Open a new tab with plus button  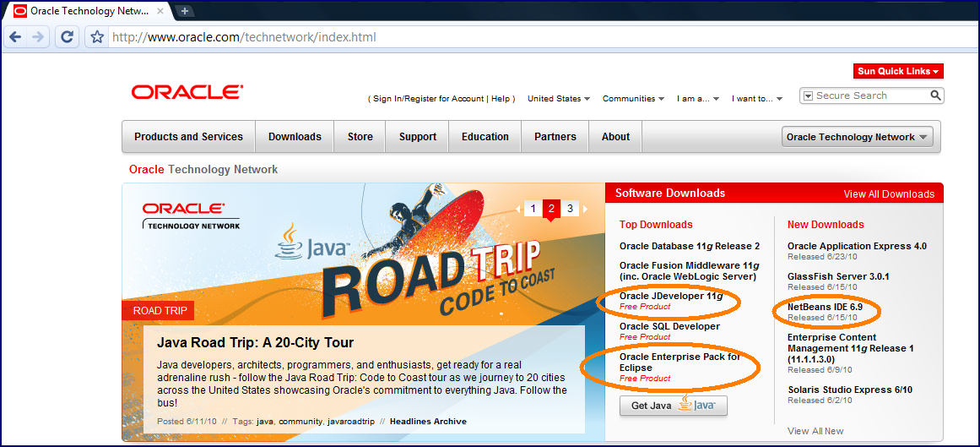click(x=185, y=11)
